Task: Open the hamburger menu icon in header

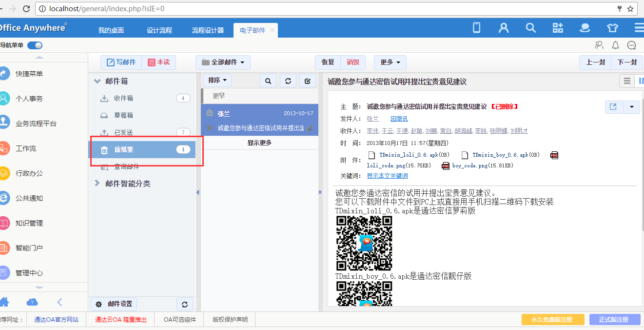Action: pyautogui.click(x=639, y=28)
